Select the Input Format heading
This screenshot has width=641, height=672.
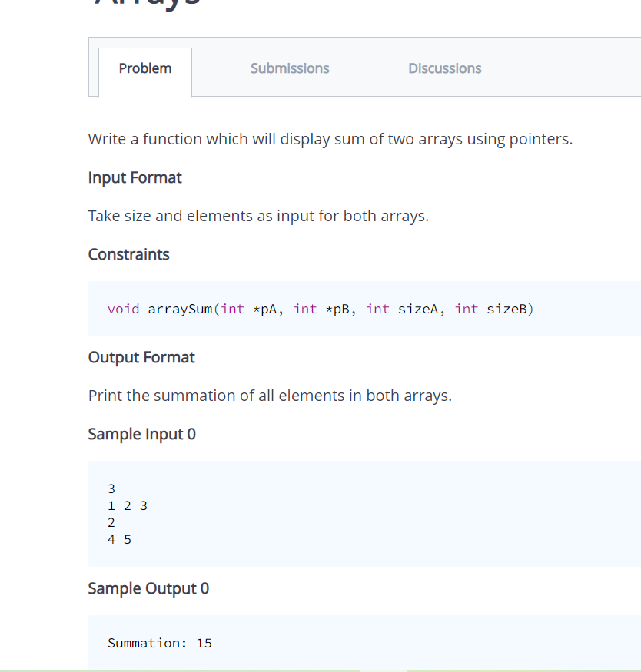(135, 177)
